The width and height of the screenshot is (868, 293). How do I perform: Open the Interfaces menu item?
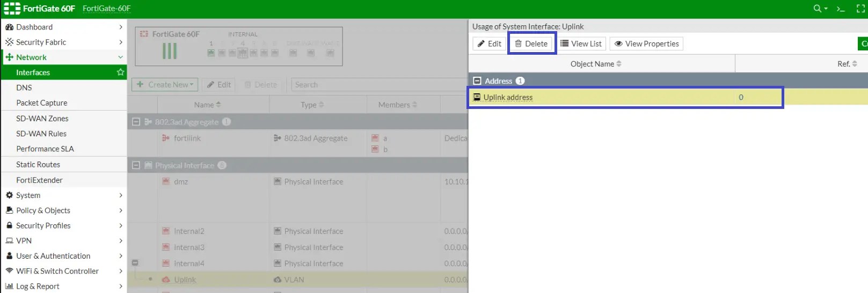point(64,72)
